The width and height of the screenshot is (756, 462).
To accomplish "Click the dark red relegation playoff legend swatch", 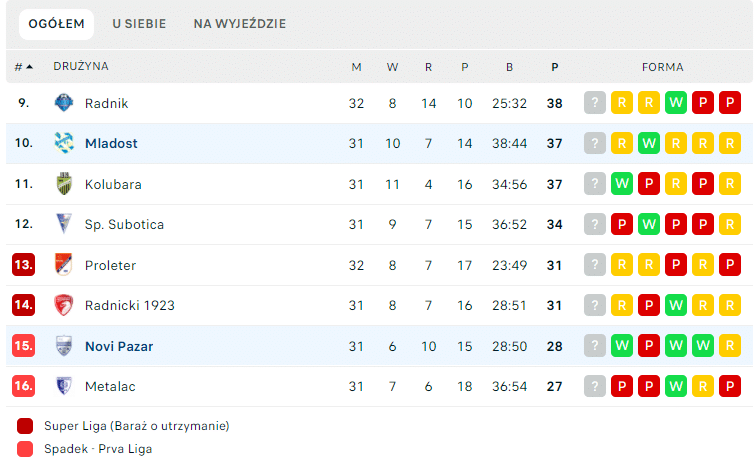I will [x=25, y=426].
